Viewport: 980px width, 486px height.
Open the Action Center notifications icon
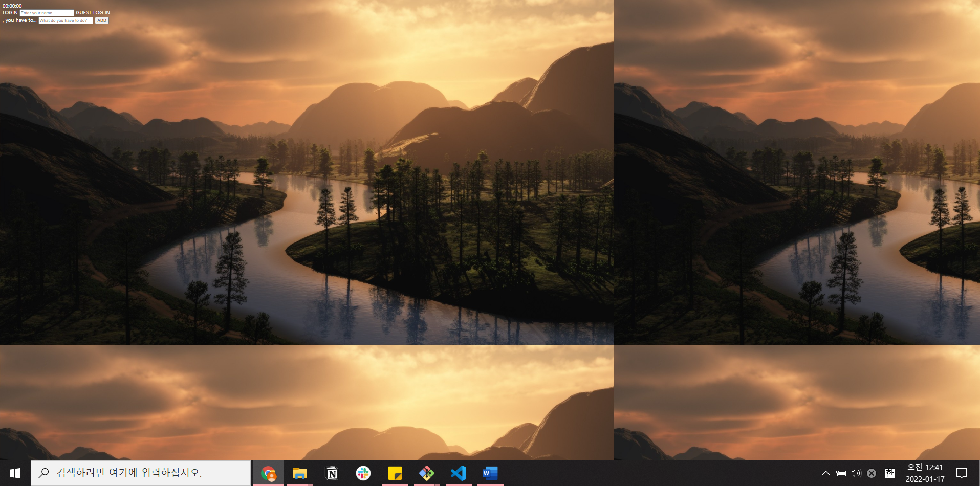tap(962, 473)
